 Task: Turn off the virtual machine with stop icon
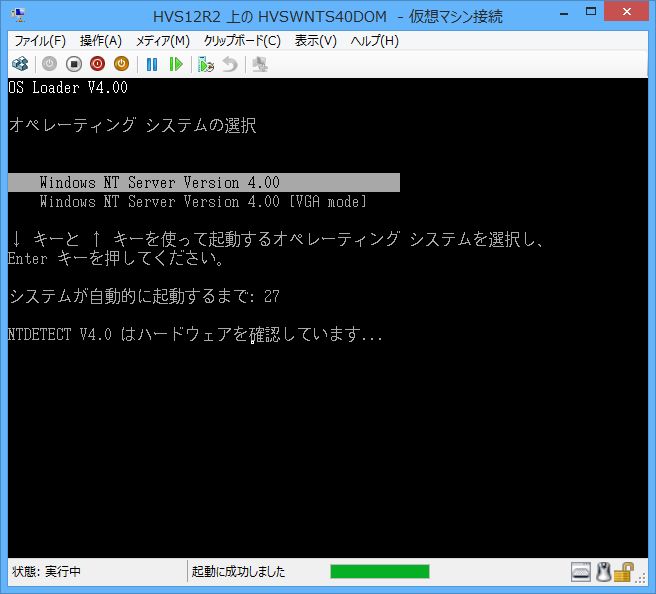point(74,64)
